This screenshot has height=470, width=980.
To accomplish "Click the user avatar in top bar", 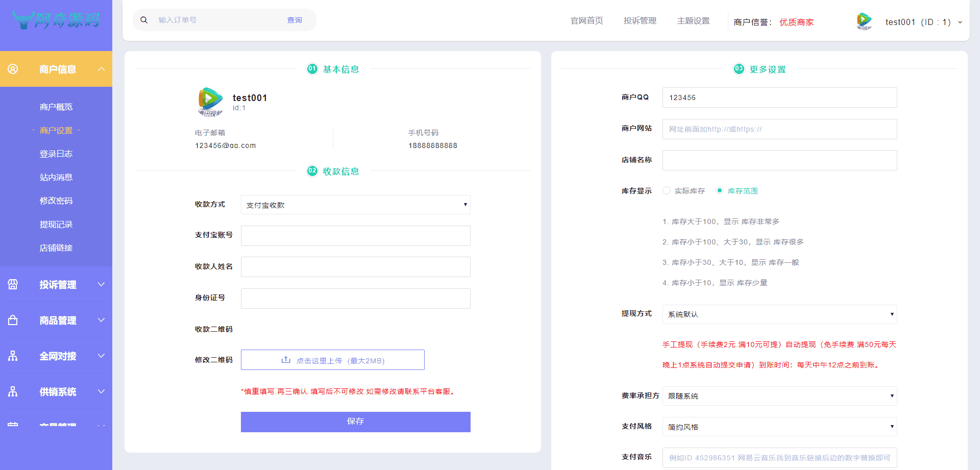I will coord(864,21).
